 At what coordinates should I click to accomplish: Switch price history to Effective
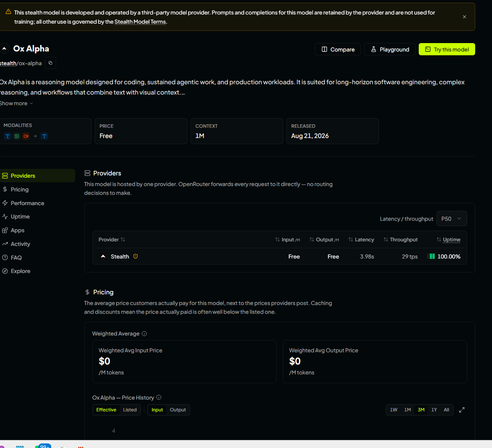[x=106, y=410]
